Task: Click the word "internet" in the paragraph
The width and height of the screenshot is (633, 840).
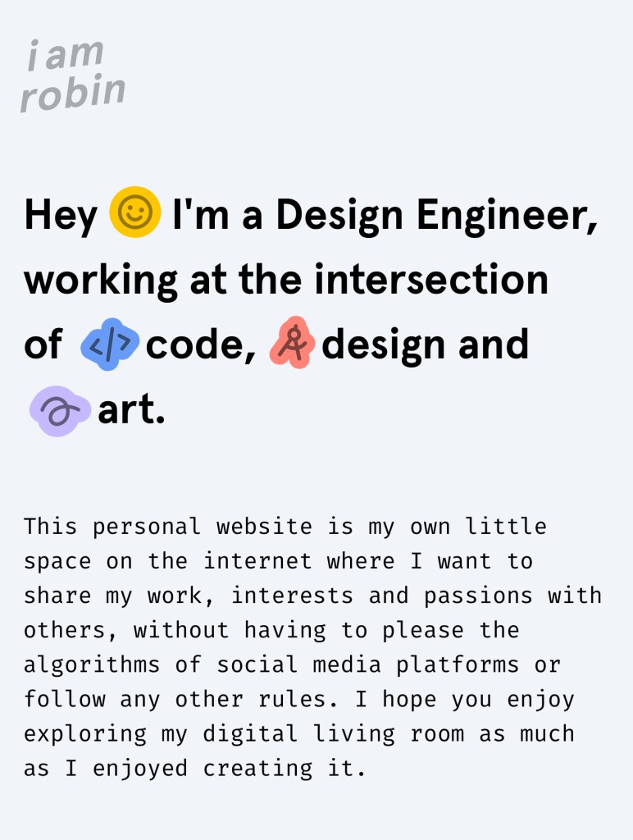Action: 257,561
